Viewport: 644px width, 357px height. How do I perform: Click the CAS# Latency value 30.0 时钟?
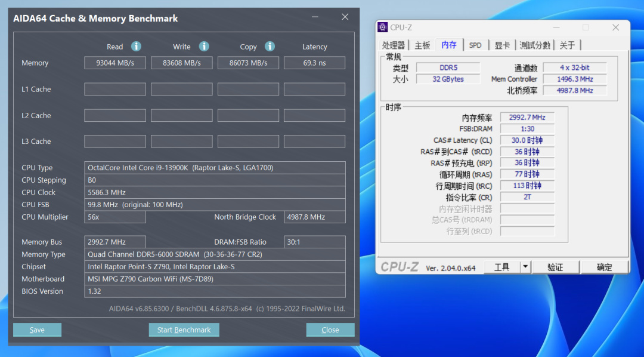(x=527, y=140)
